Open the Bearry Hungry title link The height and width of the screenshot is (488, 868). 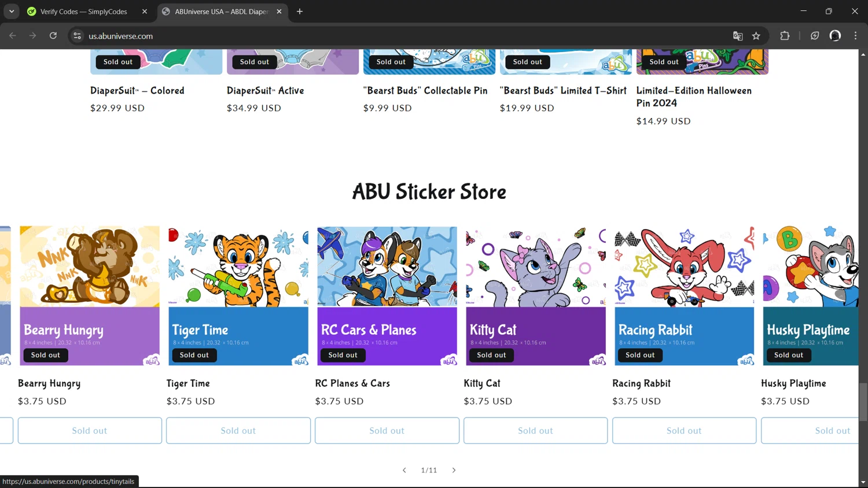point(49,383)
